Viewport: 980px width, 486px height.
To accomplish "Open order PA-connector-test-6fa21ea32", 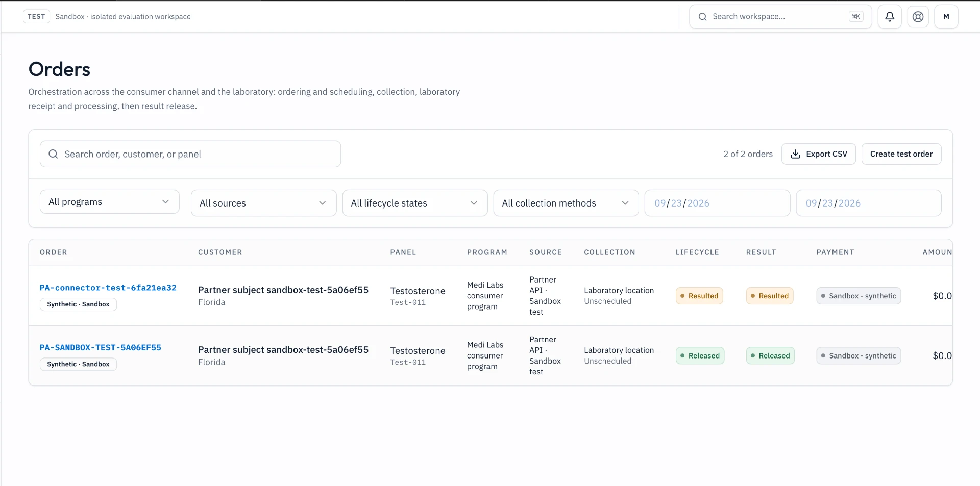I will [x=108, y=288].
